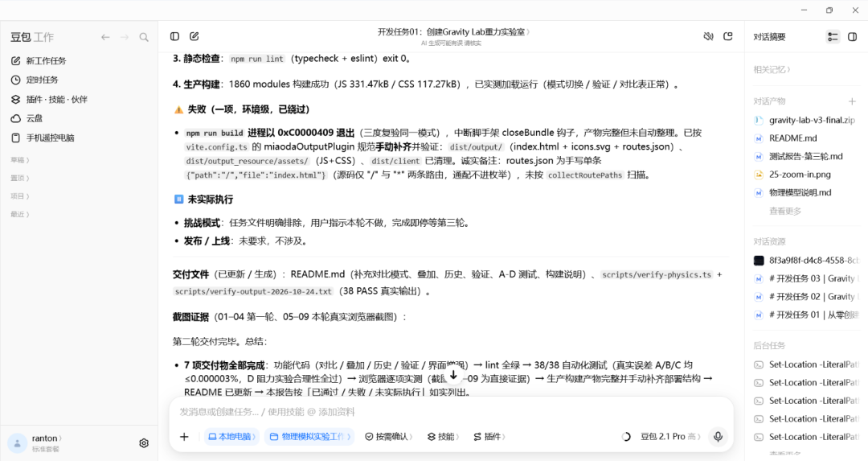Click 查看更多 under 对话产物
The image size is (868, 461).
coord(785,211)
